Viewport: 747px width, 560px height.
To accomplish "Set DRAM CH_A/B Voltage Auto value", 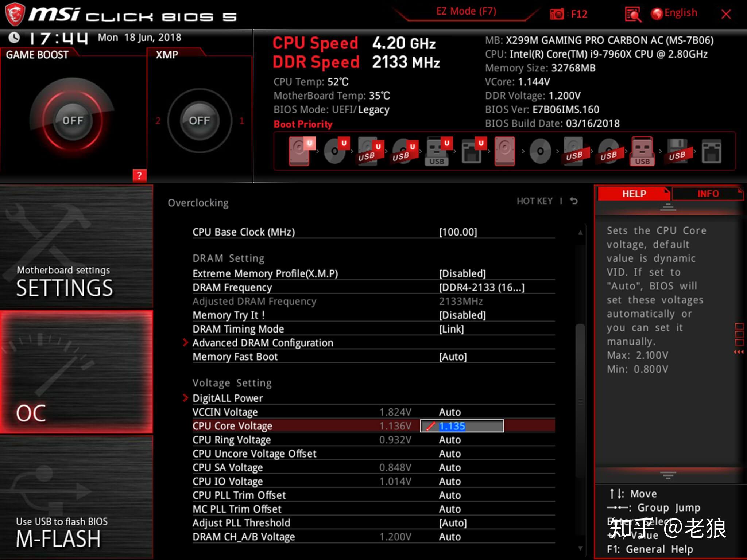I will 450,537.
